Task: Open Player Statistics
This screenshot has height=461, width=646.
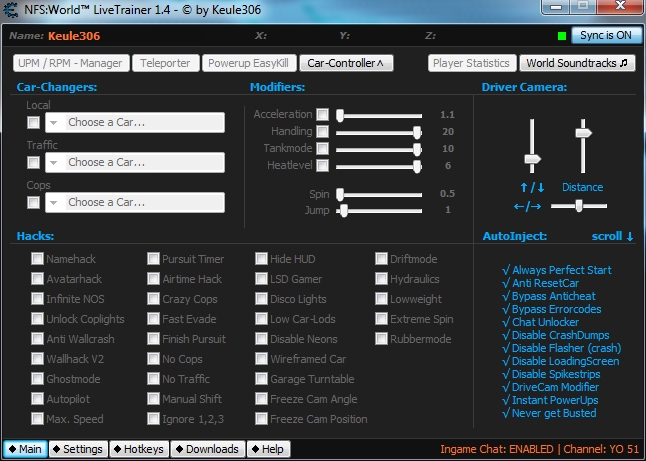Action: click(472, 63)
